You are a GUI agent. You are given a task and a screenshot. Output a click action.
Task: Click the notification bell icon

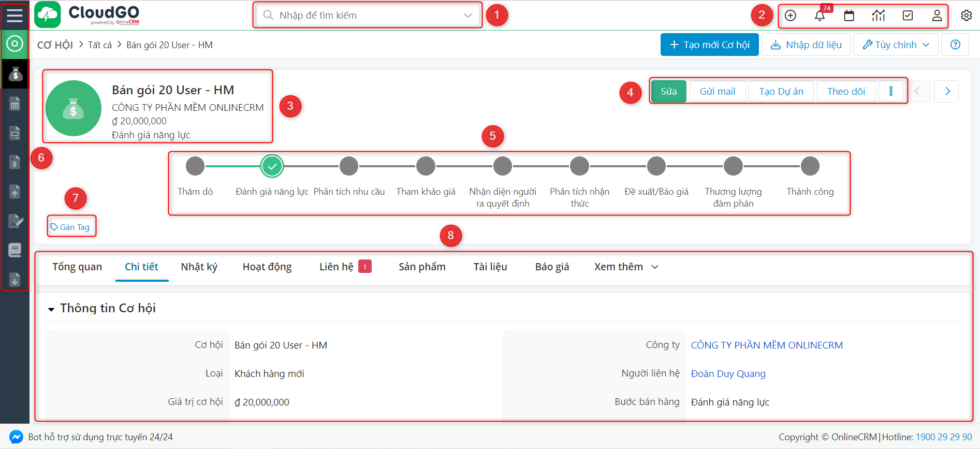(x=820, y=16)
